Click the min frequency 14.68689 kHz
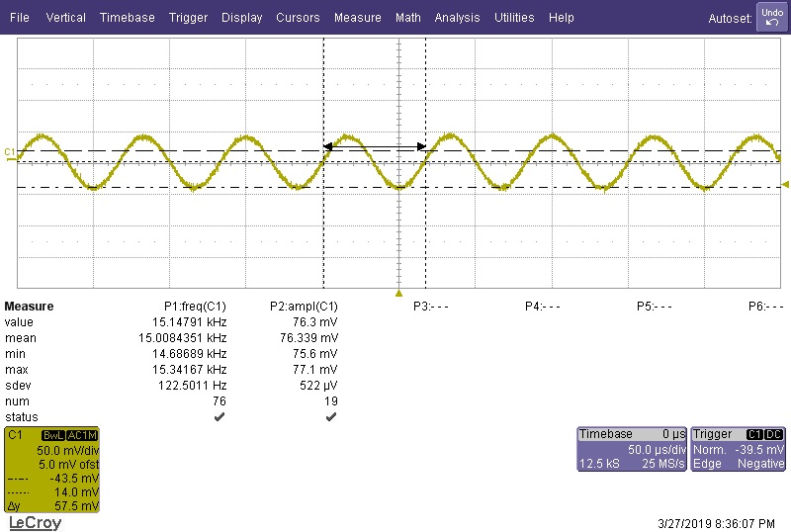 pos(189,354)
